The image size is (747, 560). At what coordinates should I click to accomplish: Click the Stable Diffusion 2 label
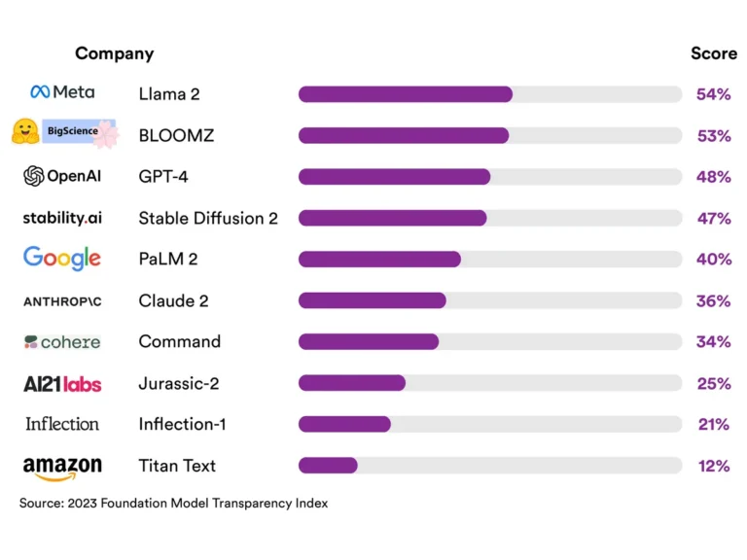(x=208, y=218)
